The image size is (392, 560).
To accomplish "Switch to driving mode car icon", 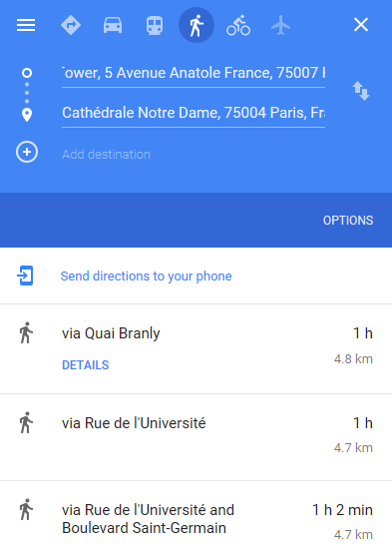I will (x=113, y=25).
